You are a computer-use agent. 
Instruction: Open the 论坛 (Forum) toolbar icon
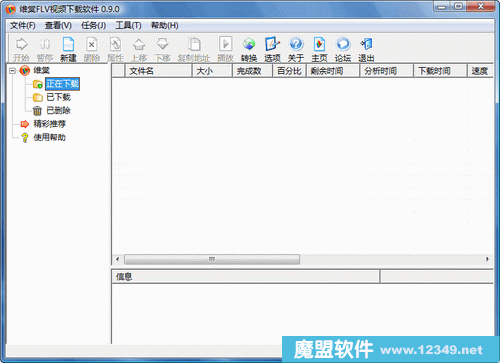coord(343,49)
